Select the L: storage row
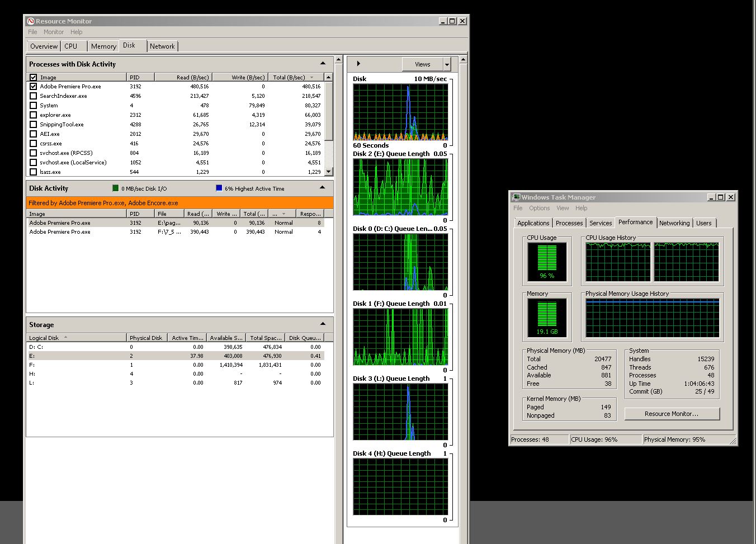This screenshot has width=756, height=544. tap(176, 382)
